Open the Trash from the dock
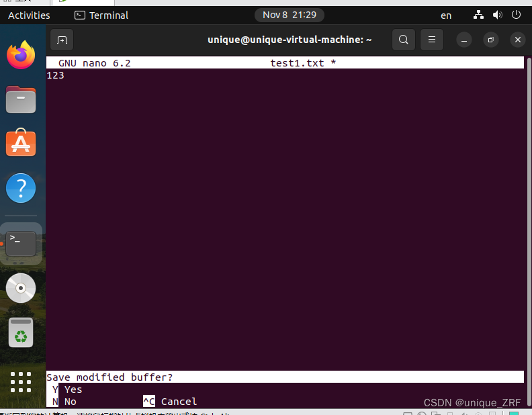The height and width of the screenshot is (415, 532). click(21, 332)
